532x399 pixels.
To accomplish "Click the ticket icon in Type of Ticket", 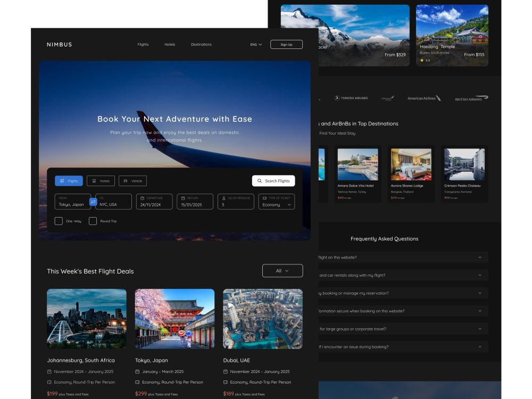I will coord(264,198).
